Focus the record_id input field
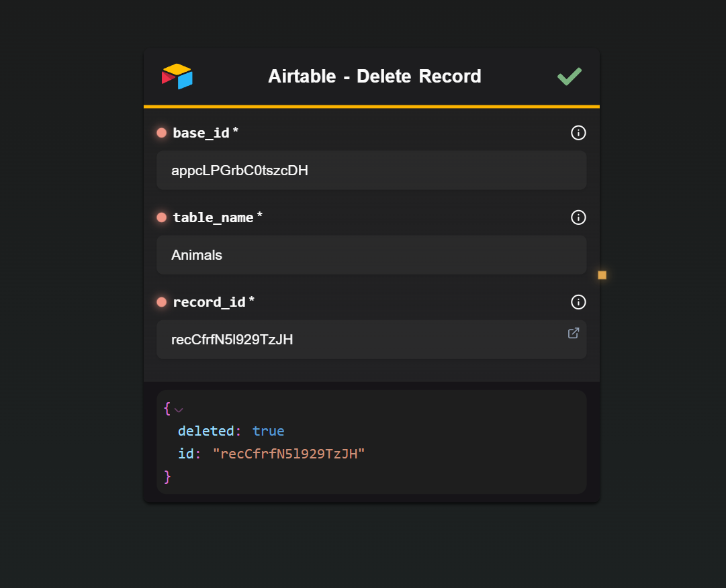This screenshot has width=726, height=588. [363, 340]
